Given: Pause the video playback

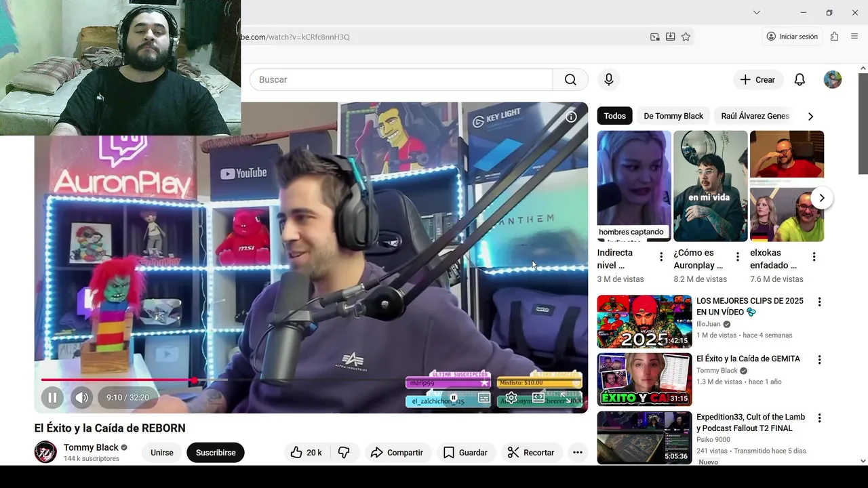Looking at the screenshot, I should 52,398.
